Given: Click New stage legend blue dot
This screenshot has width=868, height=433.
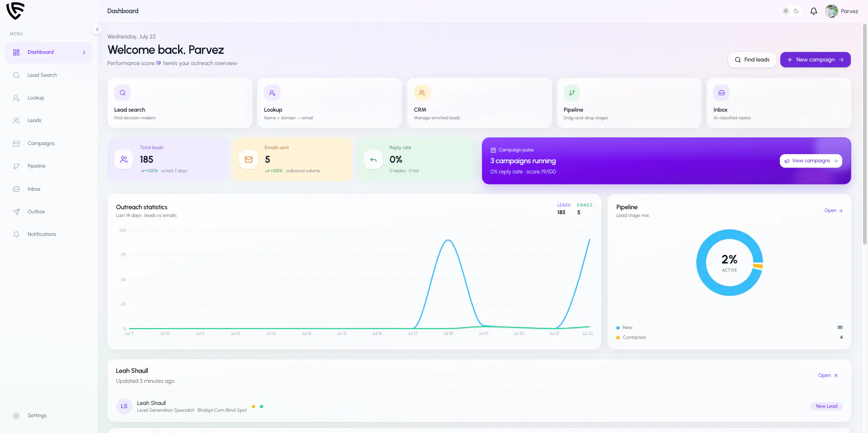Looking at the screenshot, I should pyautogui.click(x=618, y=328).
